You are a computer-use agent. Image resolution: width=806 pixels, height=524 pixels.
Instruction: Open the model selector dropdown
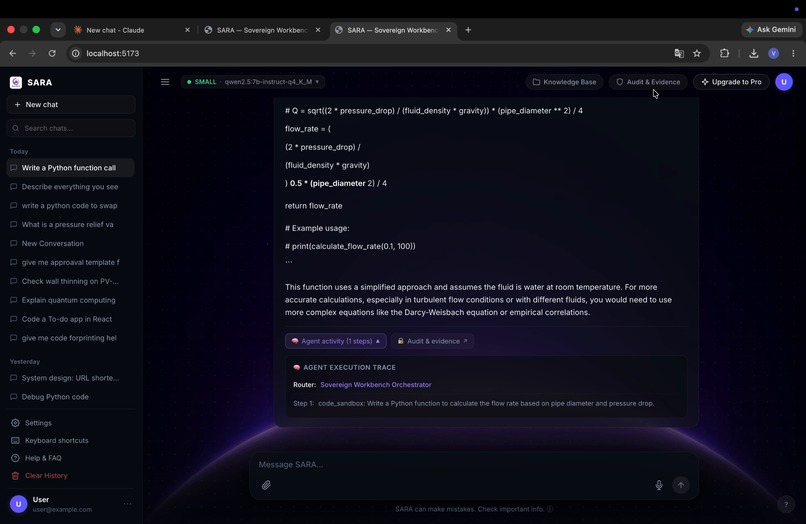tap(253, 82)
